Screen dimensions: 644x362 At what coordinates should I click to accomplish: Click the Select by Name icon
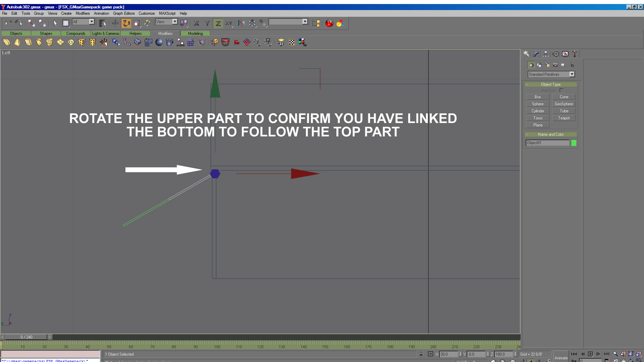(102, 23)
